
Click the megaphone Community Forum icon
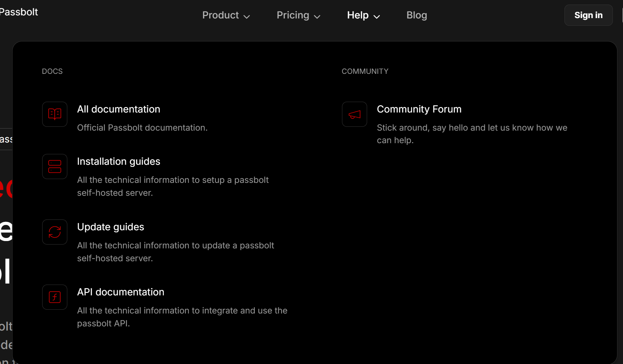(355, 114)
